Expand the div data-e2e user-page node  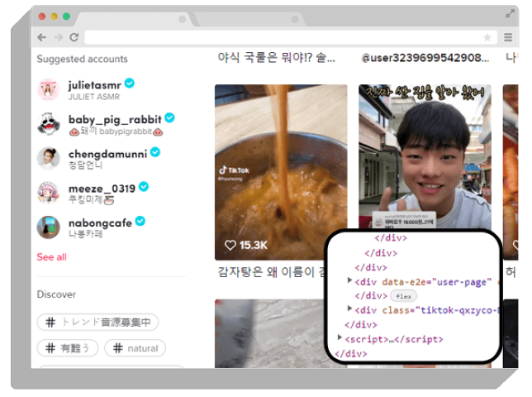pos(349,280)
